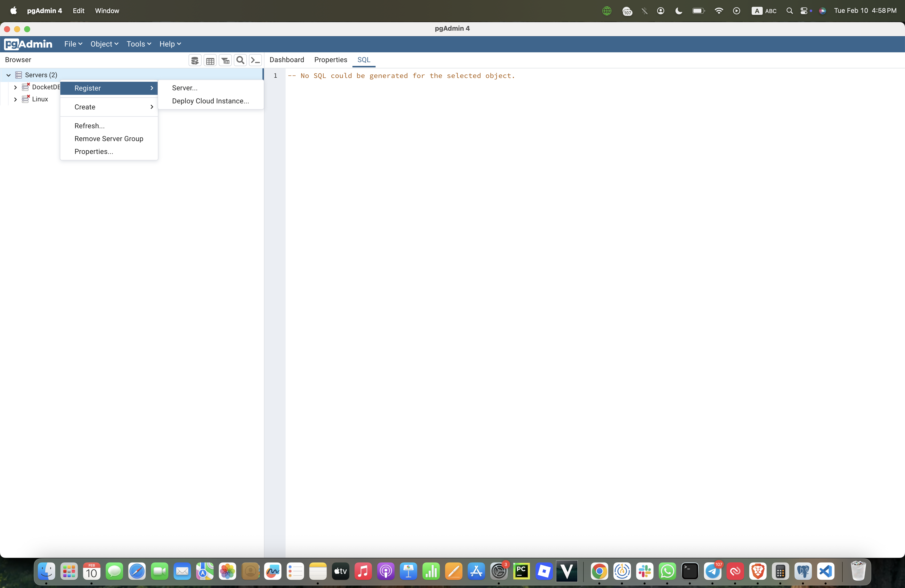Switch to the Dashboard tab

(x=287, y=60)
